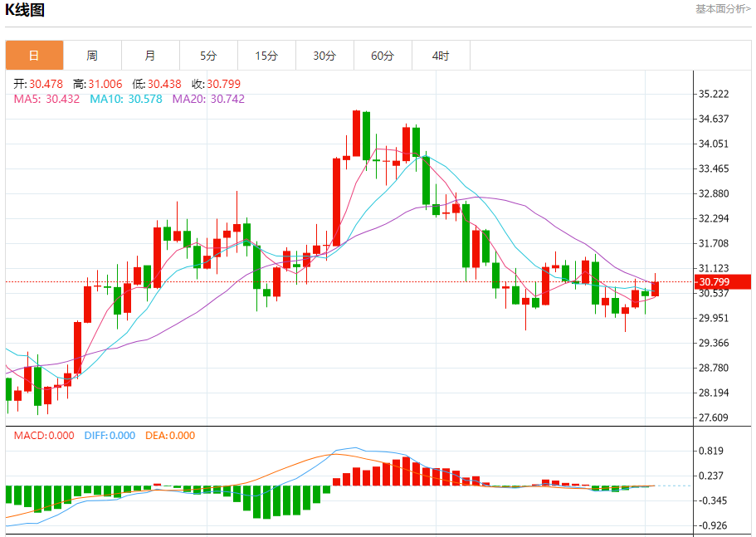Click the 34.637 price axis label
The width and height of the screenshot is (756, 537).
714,119
